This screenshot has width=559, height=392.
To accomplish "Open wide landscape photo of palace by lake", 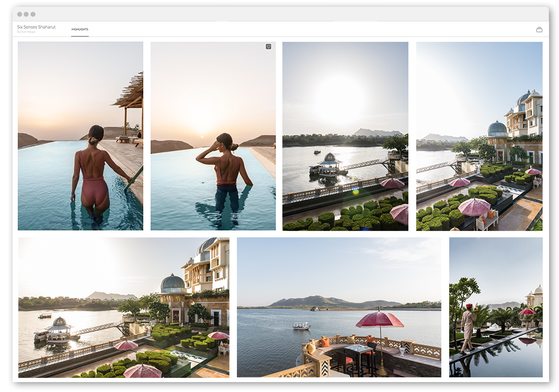I will tap(123, 307).
